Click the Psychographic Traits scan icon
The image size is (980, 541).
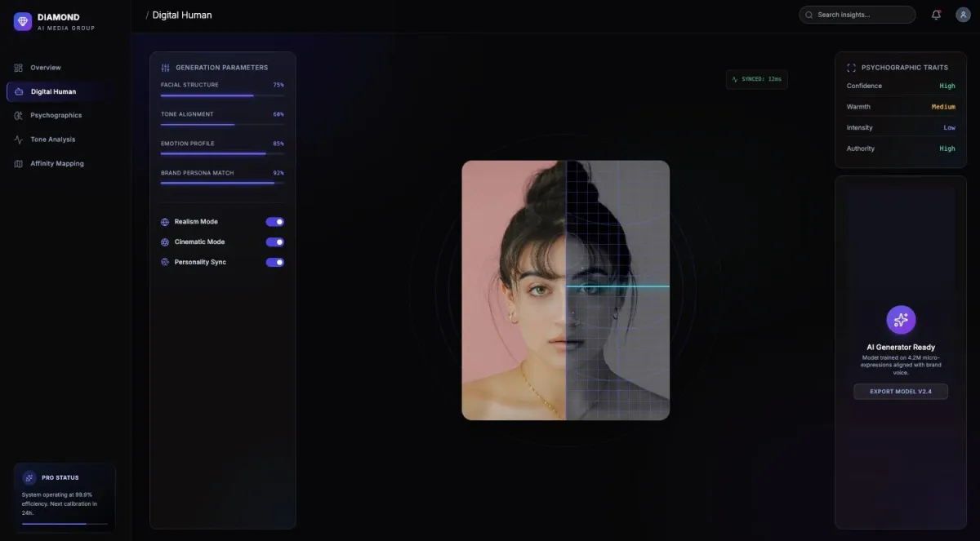852,68
